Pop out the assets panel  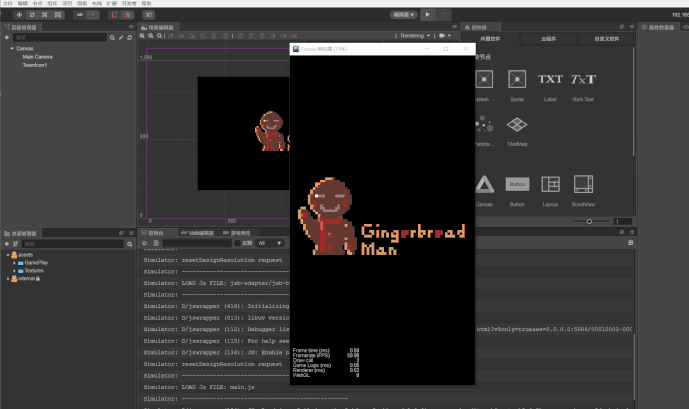121,233
